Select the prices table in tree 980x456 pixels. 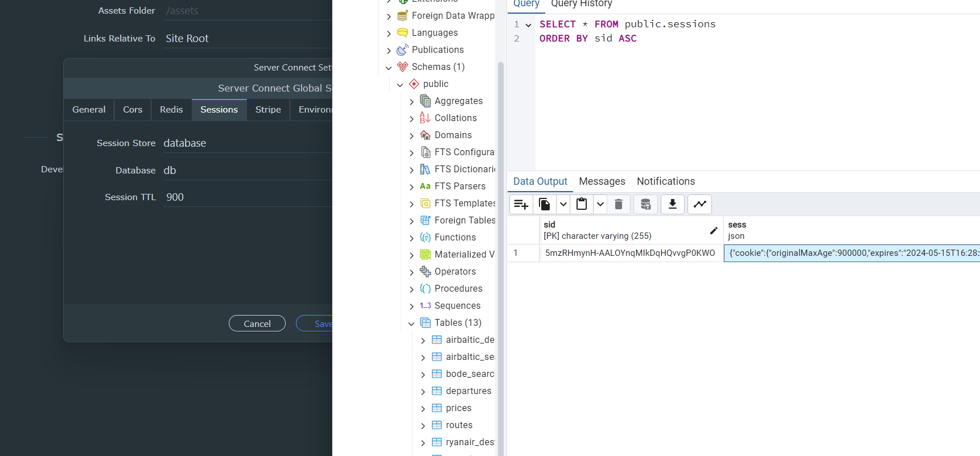(459, 408)
